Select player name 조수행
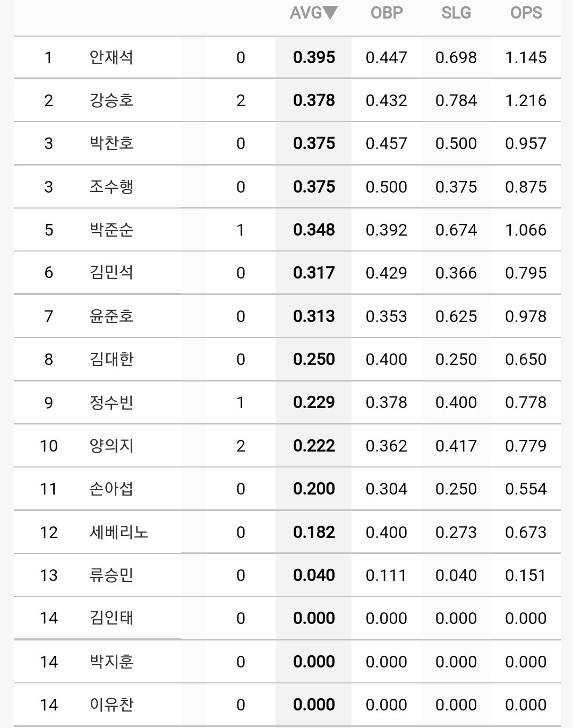 [111, 187]
